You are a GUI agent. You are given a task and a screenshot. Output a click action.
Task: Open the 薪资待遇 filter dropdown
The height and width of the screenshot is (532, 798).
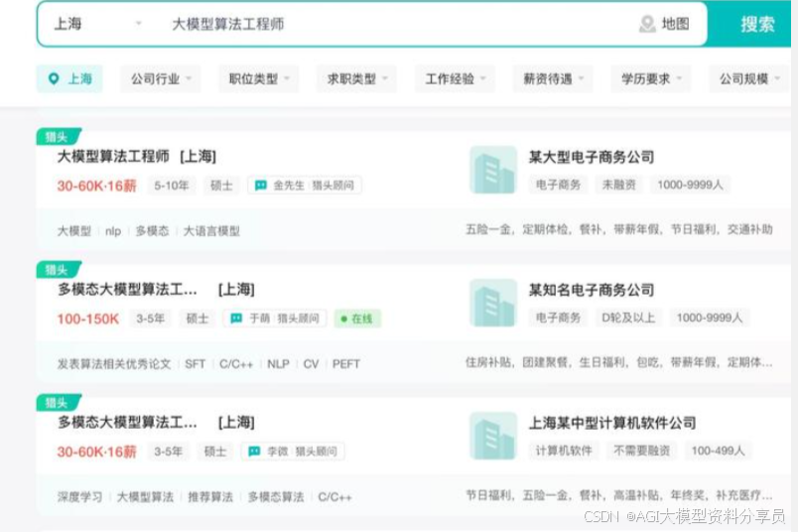(553, 79)
